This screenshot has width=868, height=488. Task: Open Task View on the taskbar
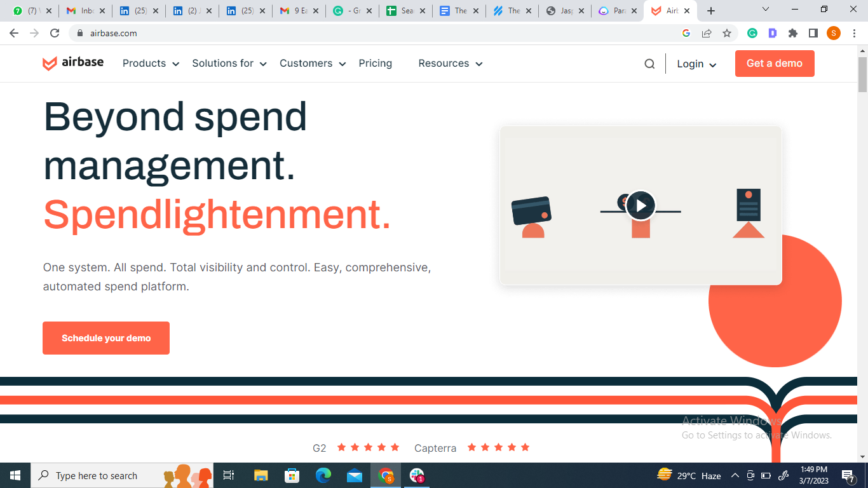tap(229, 475)
